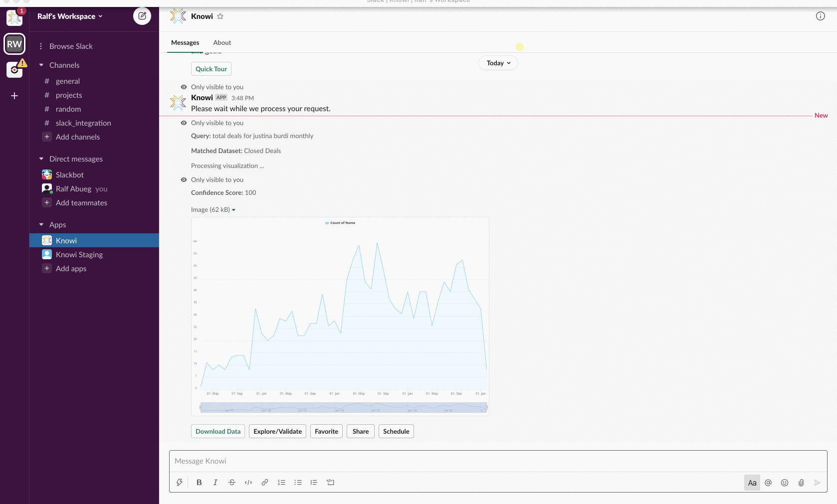Open the conversation details info icon
837x504 pixels.
[x=820, y=16]
